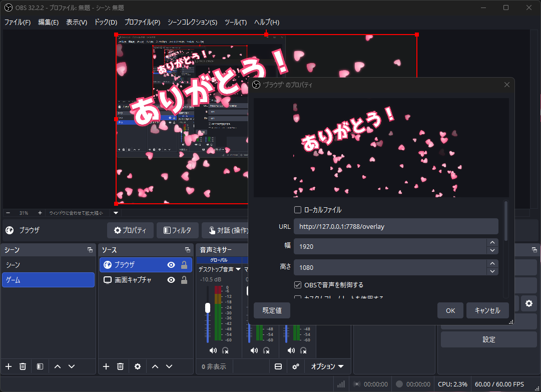The width and height of the screenshot is (541, 392).
Task: Open the シーンコレクション(S) menu
Action: (x=193, y=22)
